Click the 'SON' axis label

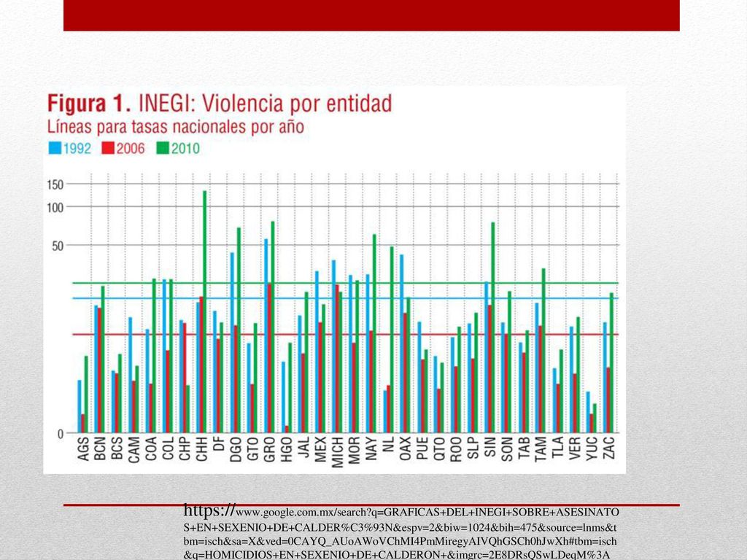pos(507,449)
